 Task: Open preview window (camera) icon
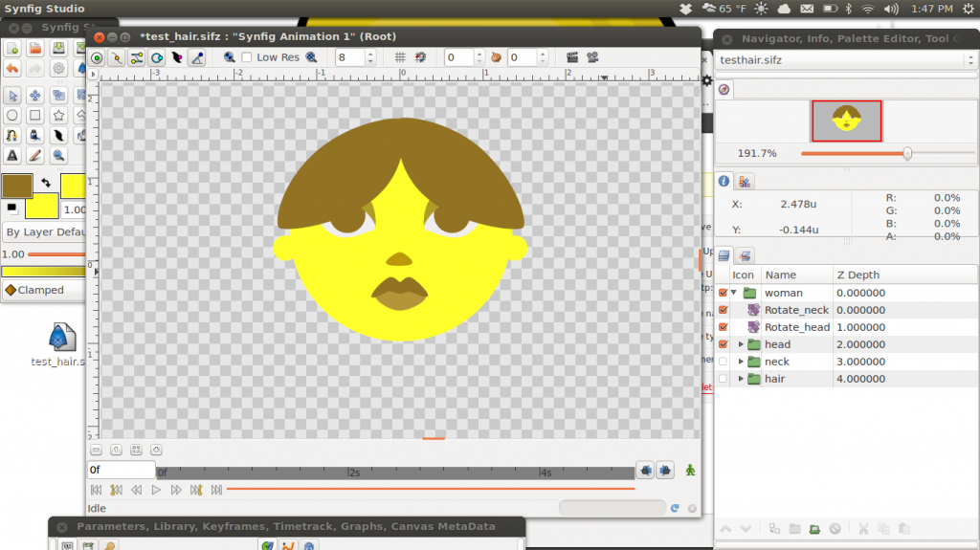click(592, 57)
